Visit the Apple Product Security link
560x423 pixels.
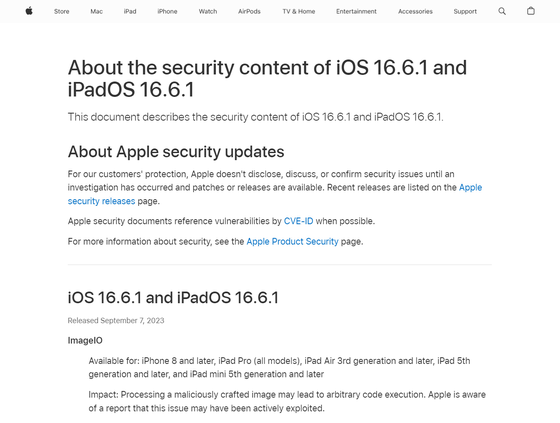pyautogui.click(x=292, y=242)
